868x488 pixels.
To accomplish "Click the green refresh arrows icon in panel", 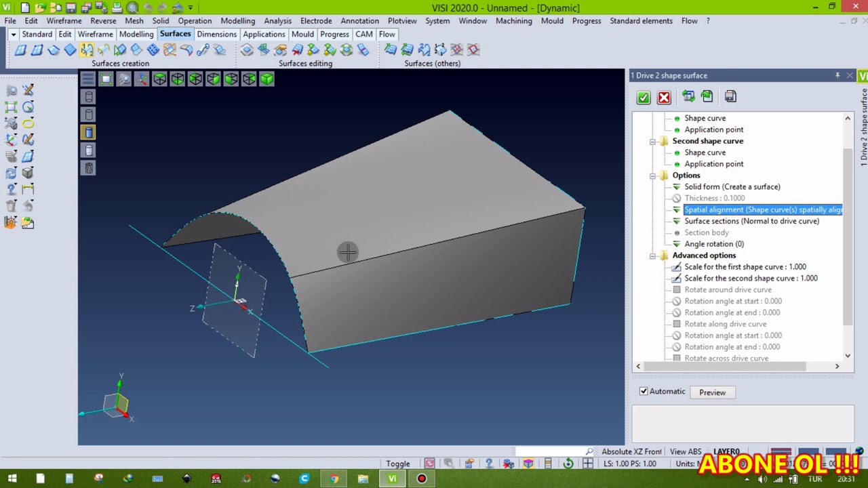I will click(707, 97).
